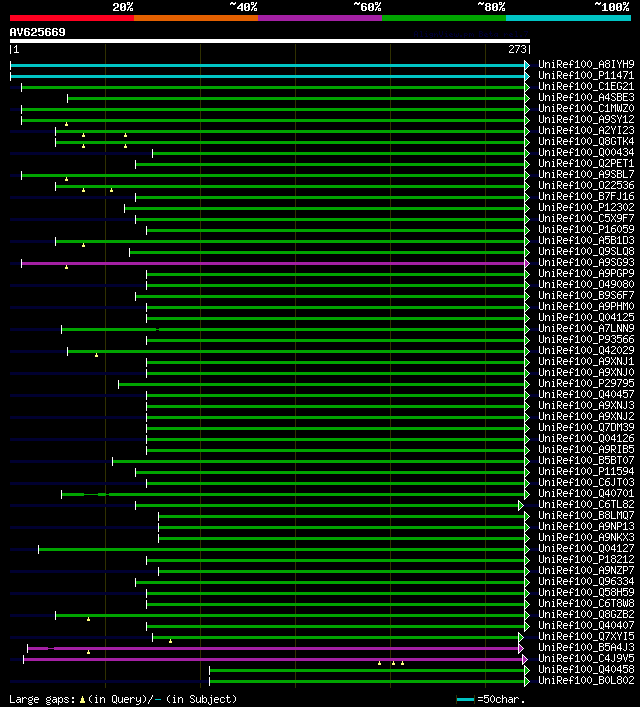Screen dimensions: 640x707
Task: Click the UniRef100_A9XNJ2 label
Action: point(586,416)
